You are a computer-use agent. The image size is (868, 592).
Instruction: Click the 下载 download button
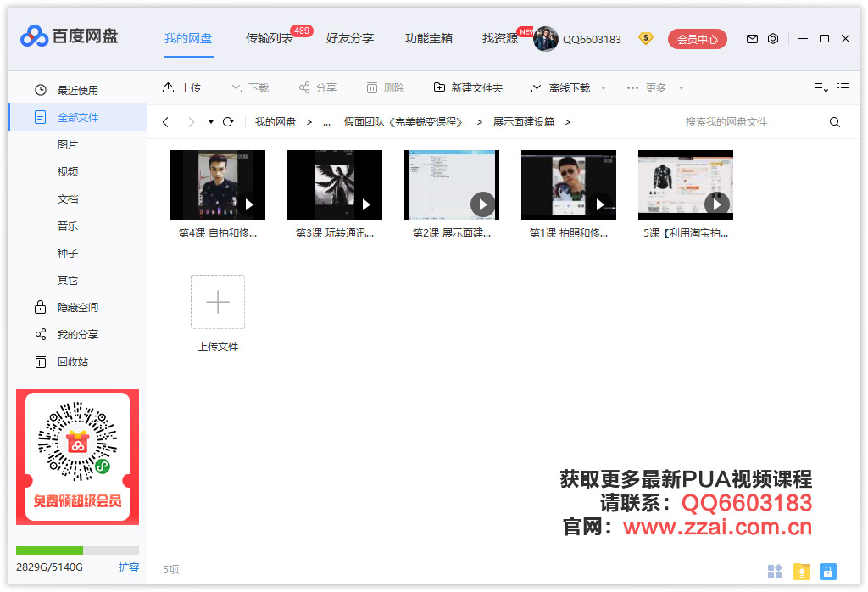tap(250, 87)
